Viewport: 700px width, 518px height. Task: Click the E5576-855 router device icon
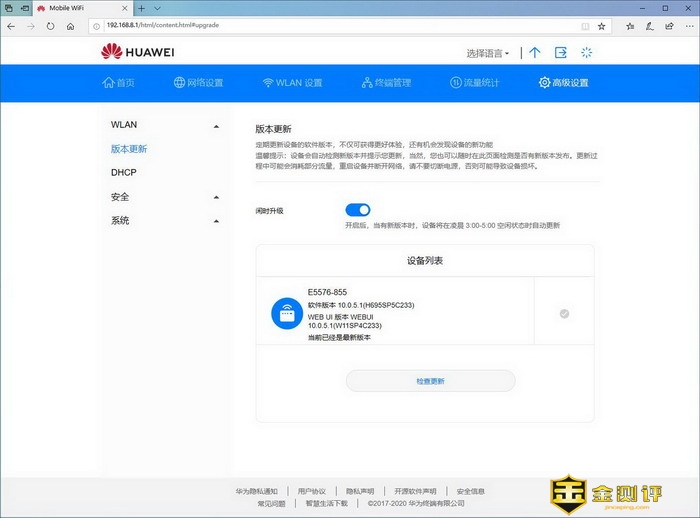point(287,313)
